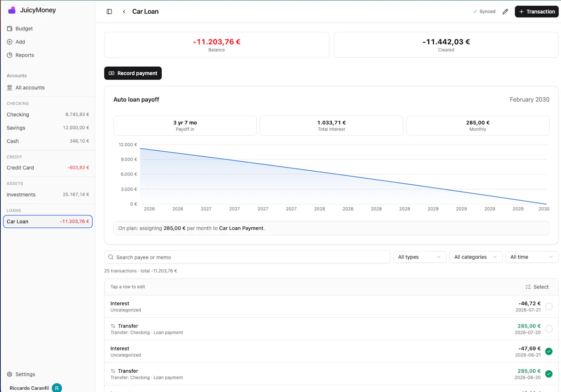Click the 285,00 € amount dated 2026-06-20
Screen dimensions: 561x392
[529, 371]
